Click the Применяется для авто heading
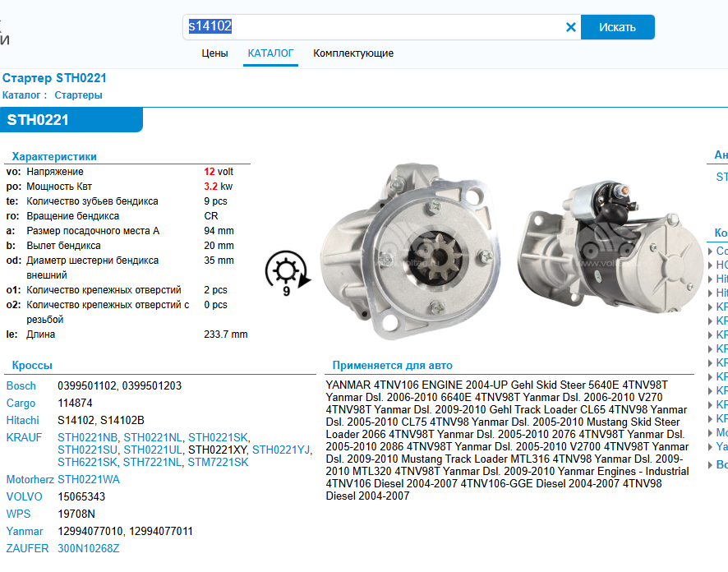This screenshot has height=572, width=728. tap(392, 366)
